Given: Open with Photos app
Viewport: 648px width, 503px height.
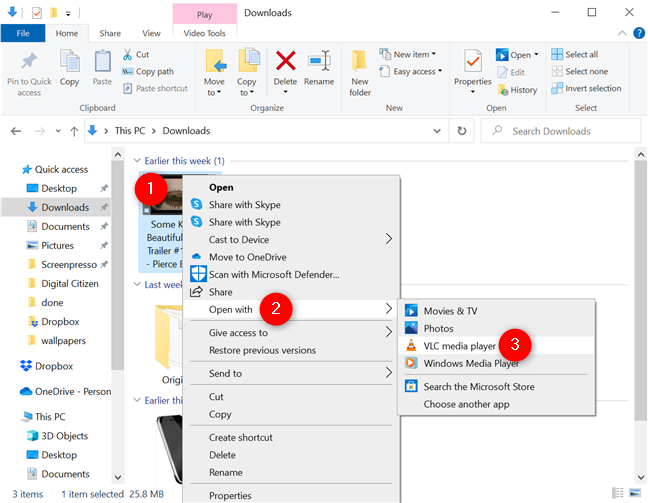Looking at the screenshot, I should pos(496,328).
